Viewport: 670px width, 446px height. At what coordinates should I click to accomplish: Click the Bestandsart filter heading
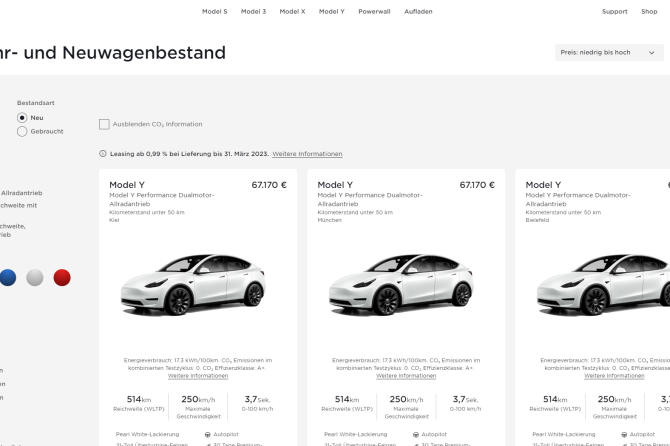36,103
